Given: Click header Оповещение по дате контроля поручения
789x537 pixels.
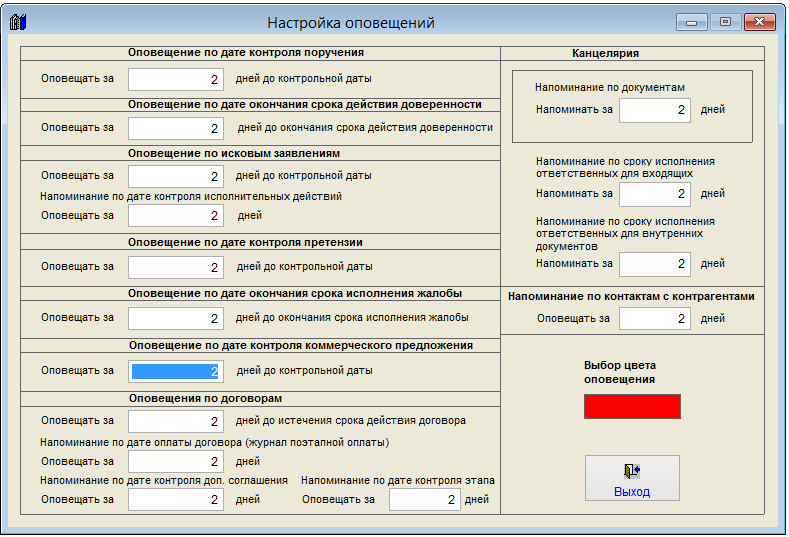Looking at the screenshot, I should pyautogui.click(x=246, y=52).
